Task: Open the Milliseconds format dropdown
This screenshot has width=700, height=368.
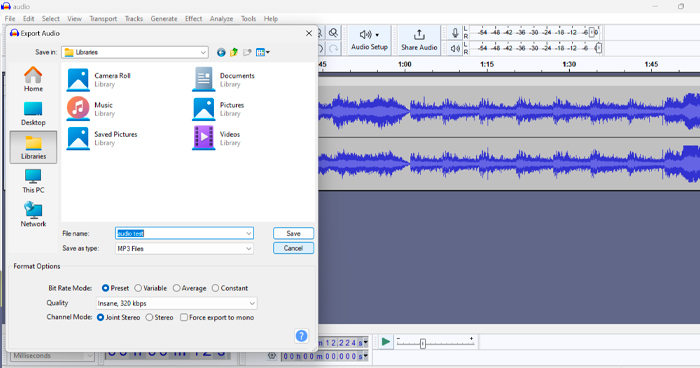Action: [89, 356]
